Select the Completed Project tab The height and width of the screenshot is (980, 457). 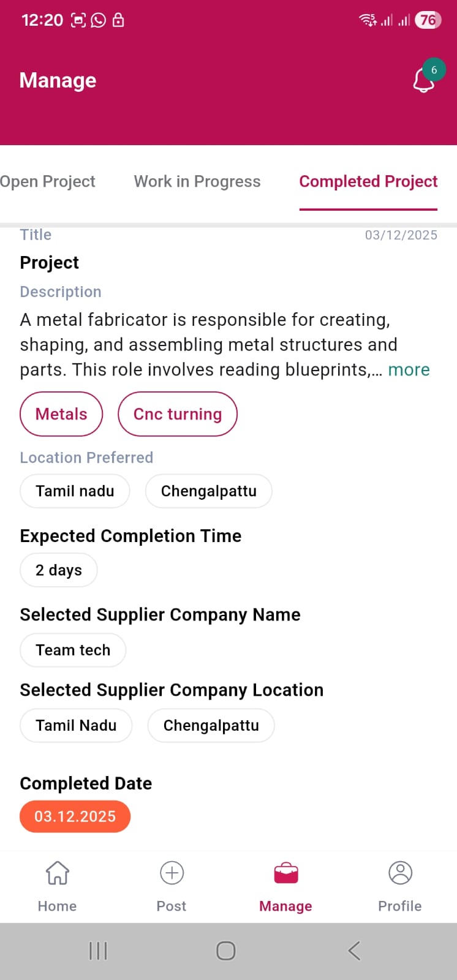pos(368,181)
